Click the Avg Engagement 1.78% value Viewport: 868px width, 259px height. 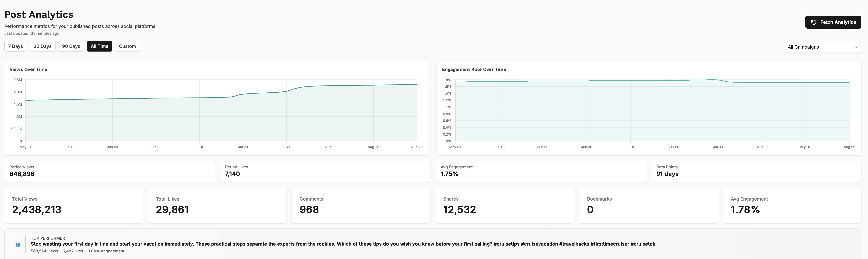click(745, 210)
